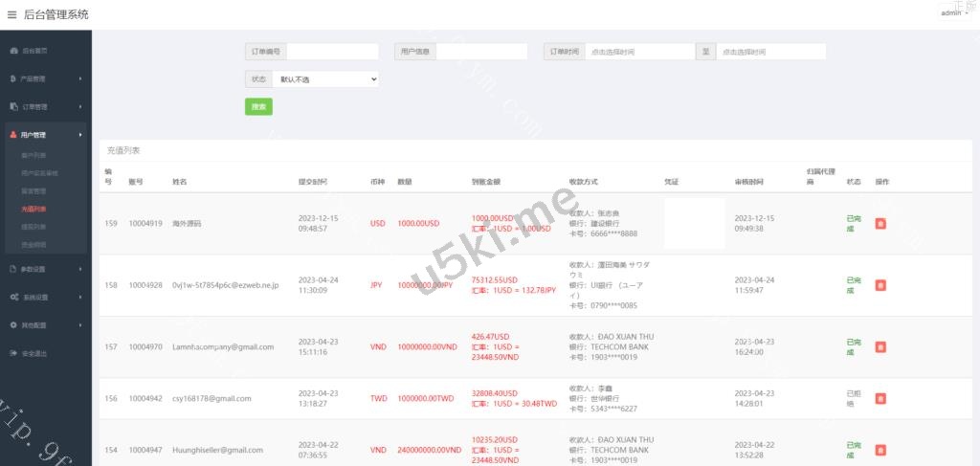Delete order 158 with the trash icon

880,284
